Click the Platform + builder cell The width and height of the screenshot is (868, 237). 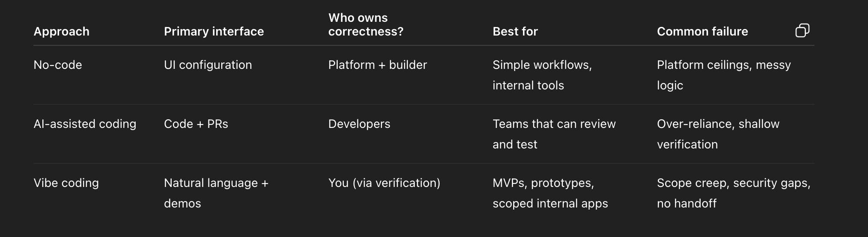(x=378, y=65)
